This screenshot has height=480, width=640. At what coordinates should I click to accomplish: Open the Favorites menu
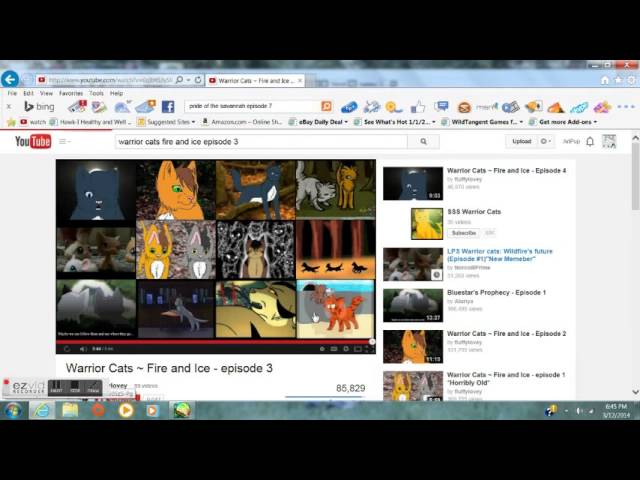point(71,93)
